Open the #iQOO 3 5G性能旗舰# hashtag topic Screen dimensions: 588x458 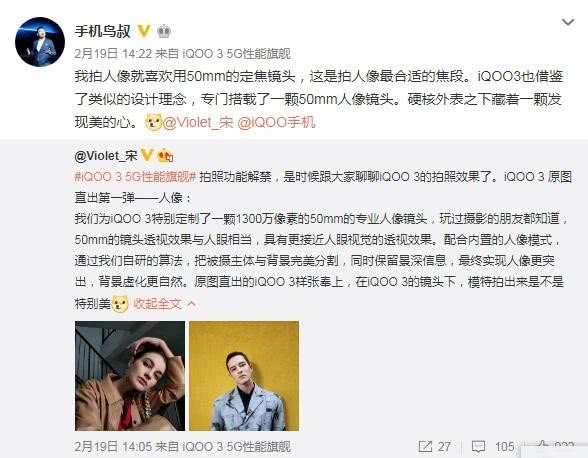[135, 177]
